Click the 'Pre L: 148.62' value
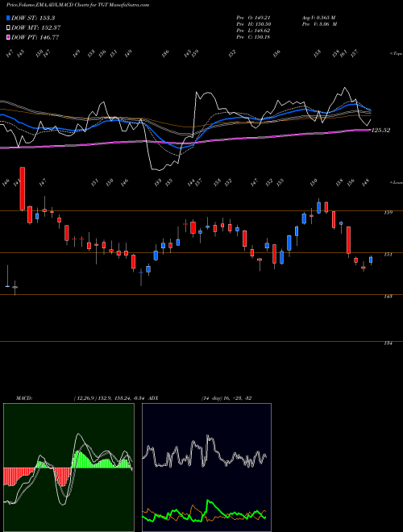This screenshot has height=532, width=403. 253,31
